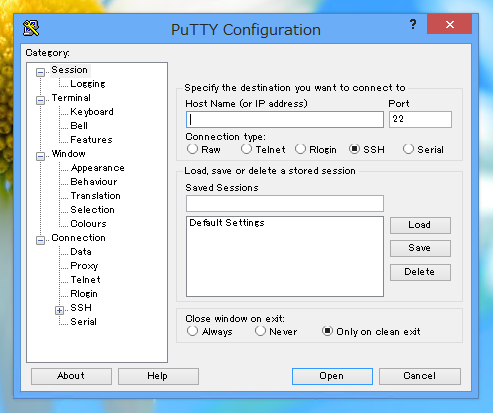The width and height of the screenshot is (493, 413).
Task: Click the Cancel button
Action: pos(420,376)
